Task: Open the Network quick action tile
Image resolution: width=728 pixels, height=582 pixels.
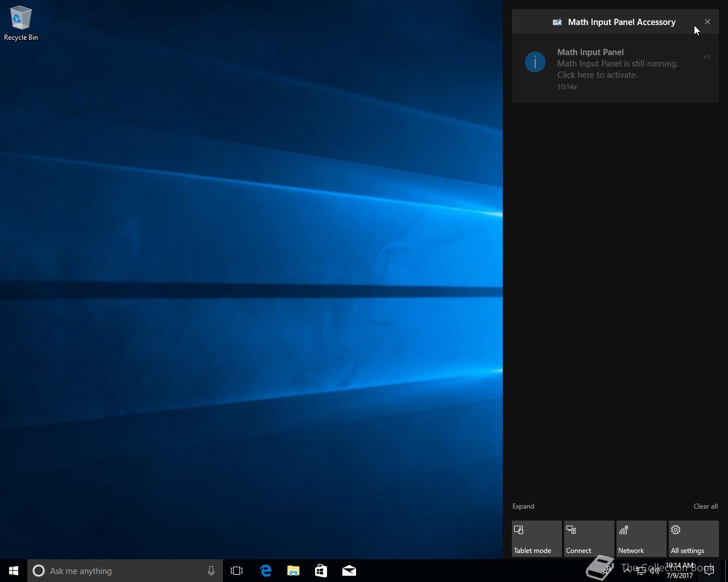Action: [x=641, y=539]
